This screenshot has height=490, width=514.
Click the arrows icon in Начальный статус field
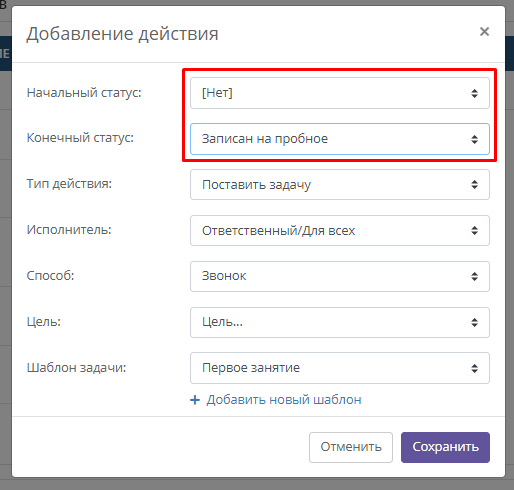pyautogui.click(x=474, y=93)
